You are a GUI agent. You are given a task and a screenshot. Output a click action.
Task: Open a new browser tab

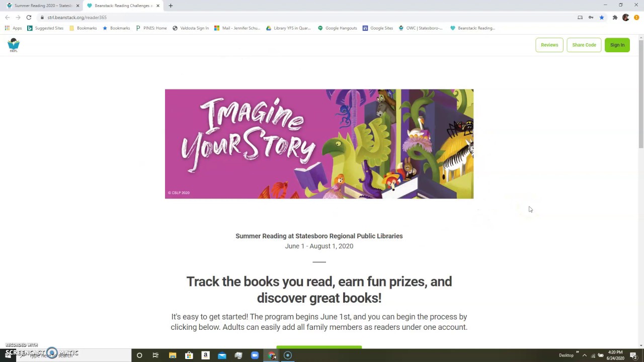click(171, 6)
